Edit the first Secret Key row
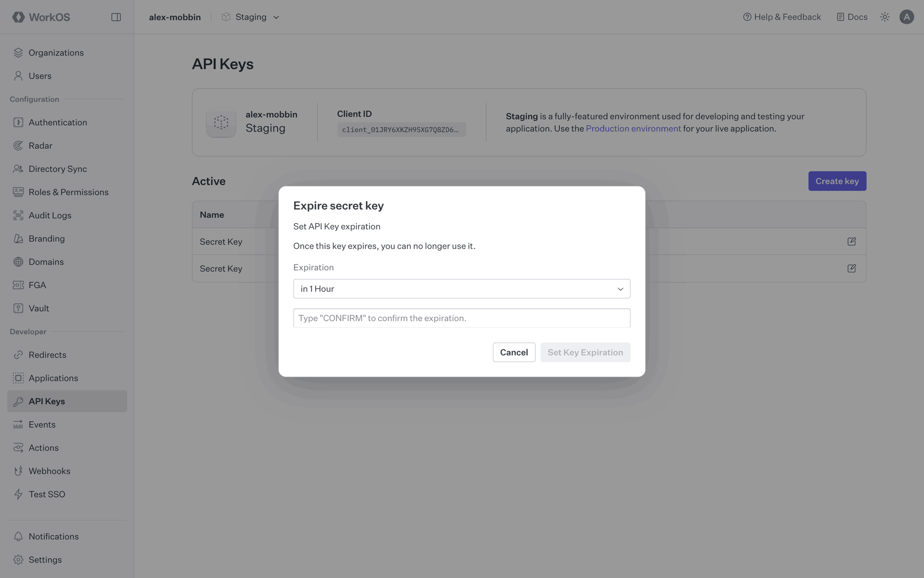 (x=851, y=241)
